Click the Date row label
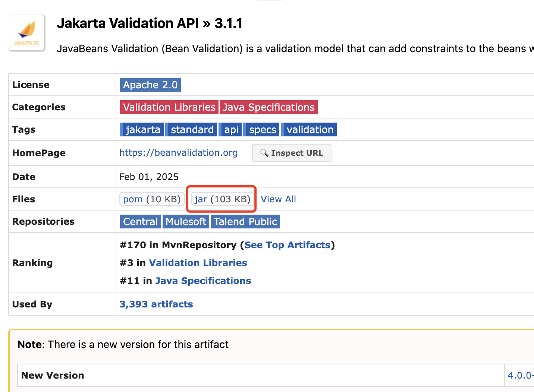Screen dimensions: 534x392 (24, 177)
